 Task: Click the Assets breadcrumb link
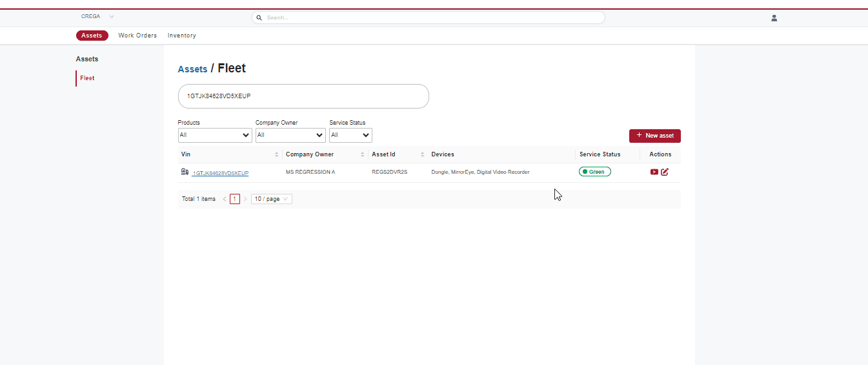[x=193, y=69]
